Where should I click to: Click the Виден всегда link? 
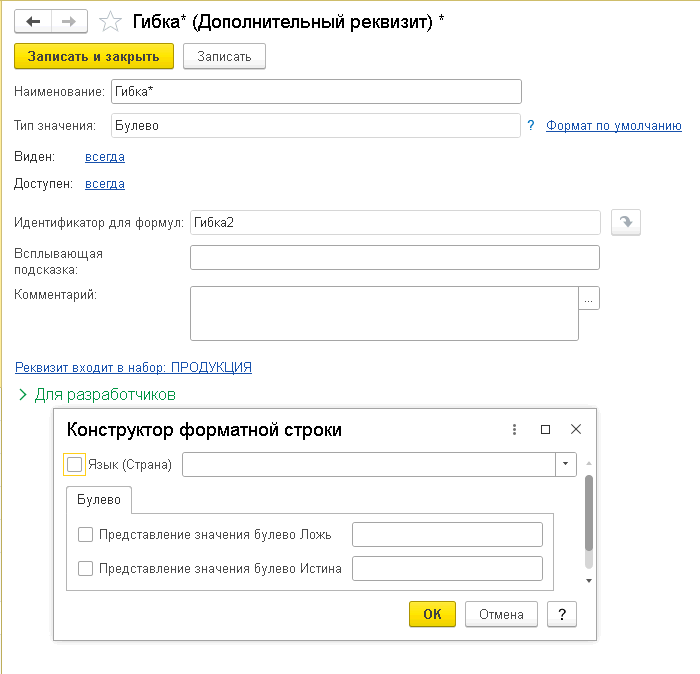click(x=105, y=156)
